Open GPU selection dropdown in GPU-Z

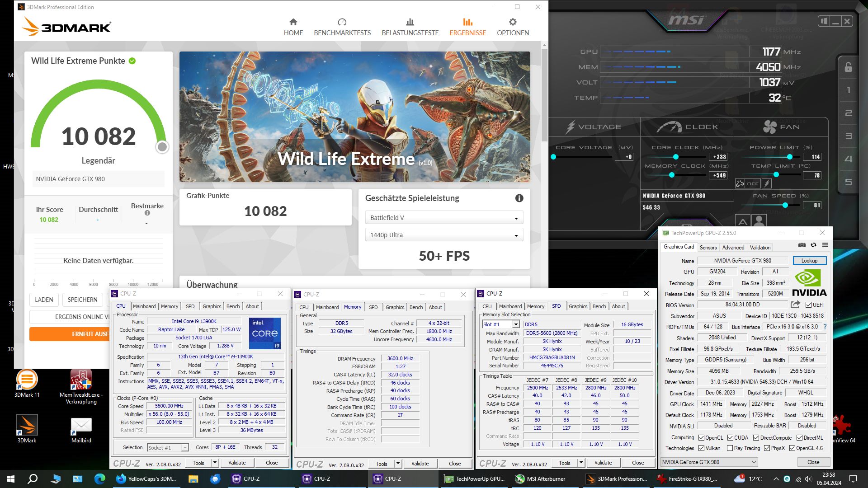pyautogui.click(x=708, y=462)
